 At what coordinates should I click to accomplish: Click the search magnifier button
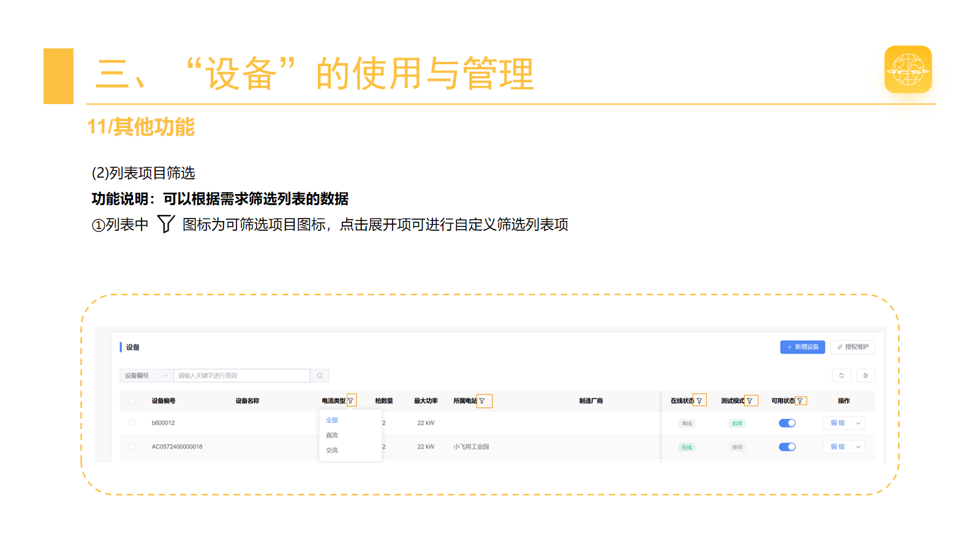point(320,375)
